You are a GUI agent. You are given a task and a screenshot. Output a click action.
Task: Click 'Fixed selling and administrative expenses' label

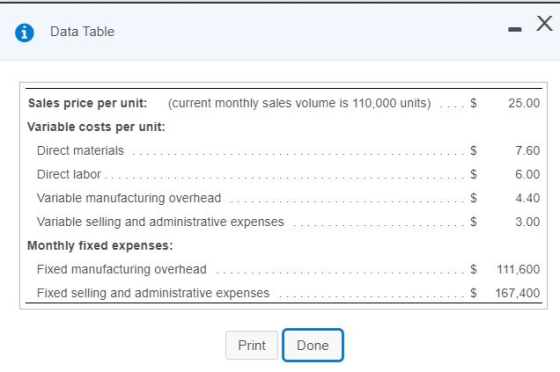coord(153,293)
